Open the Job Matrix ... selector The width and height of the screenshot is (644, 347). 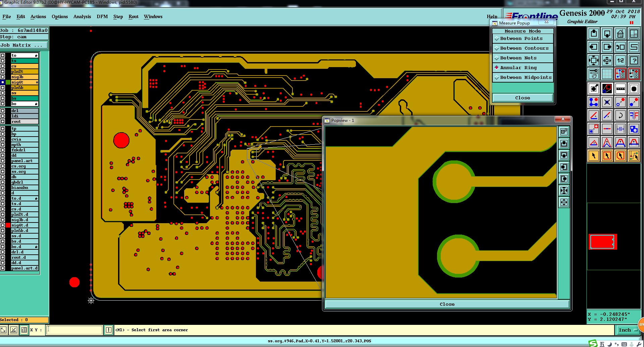24,45
